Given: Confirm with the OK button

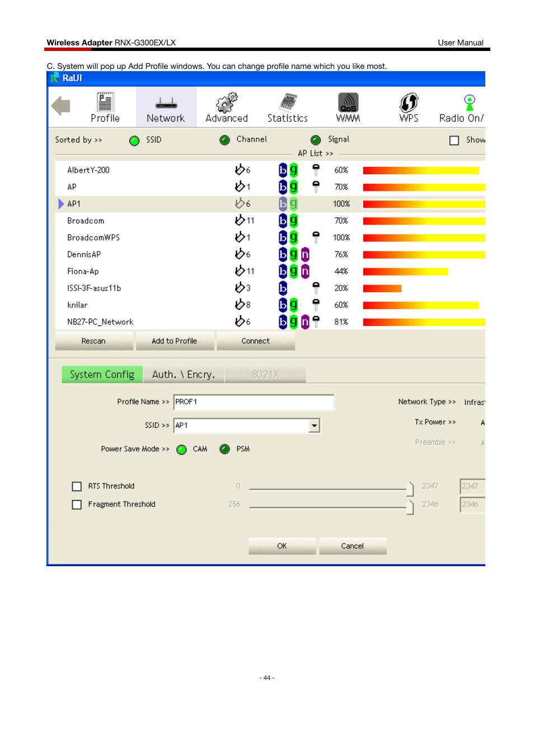Looking at the screenshot, I should pos(282,546).
